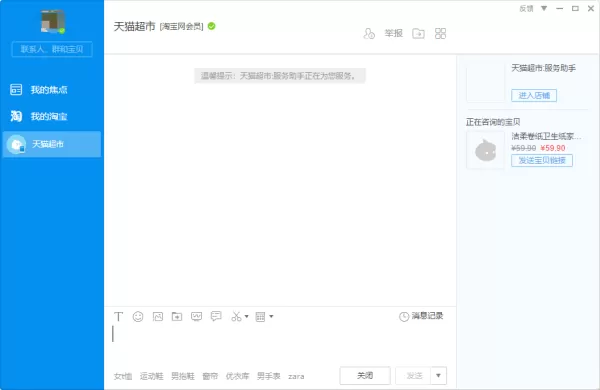Click the send image icon

158,317
